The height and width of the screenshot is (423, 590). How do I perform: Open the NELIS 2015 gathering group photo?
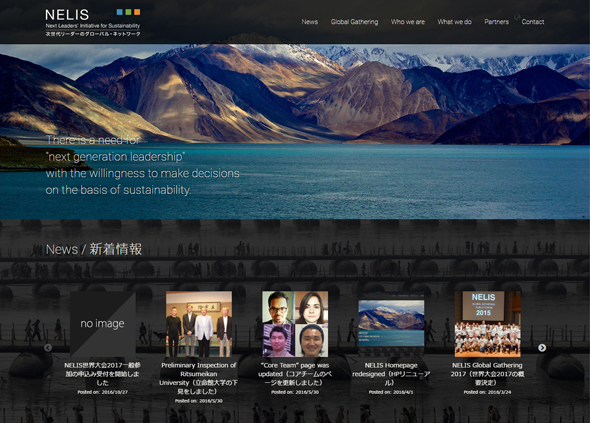tap(488, 324)
